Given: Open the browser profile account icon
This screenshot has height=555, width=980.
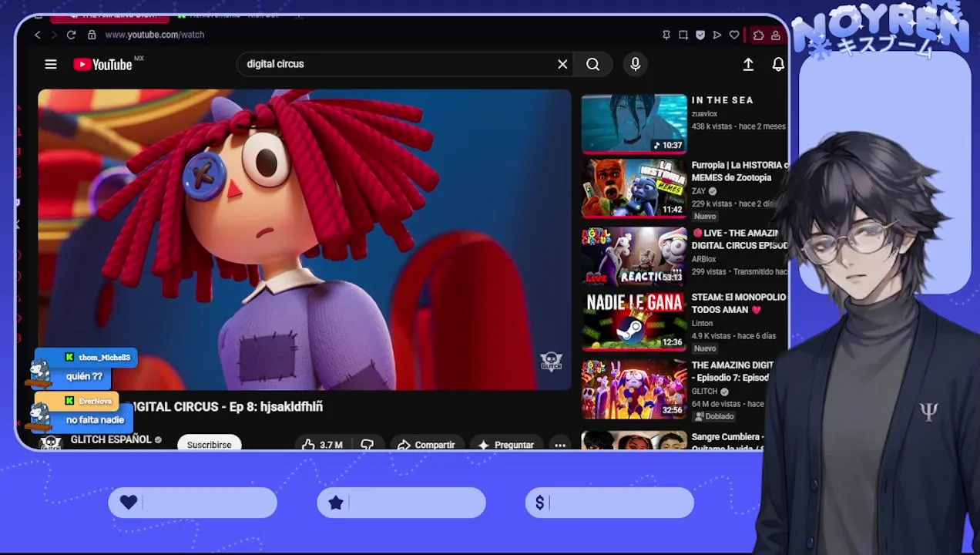Looking at the screenshot, I should (775, 35).
